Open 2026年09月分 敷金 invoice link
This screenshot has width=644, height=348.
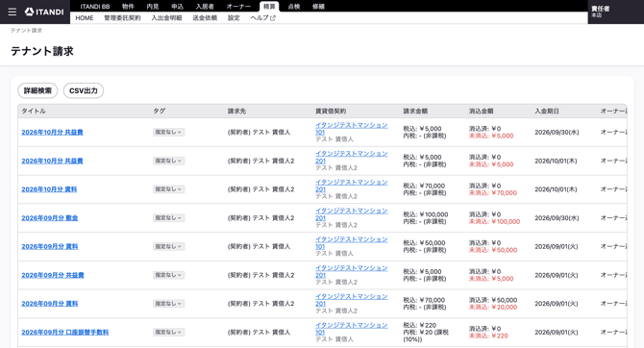click(x=50, y=218)
